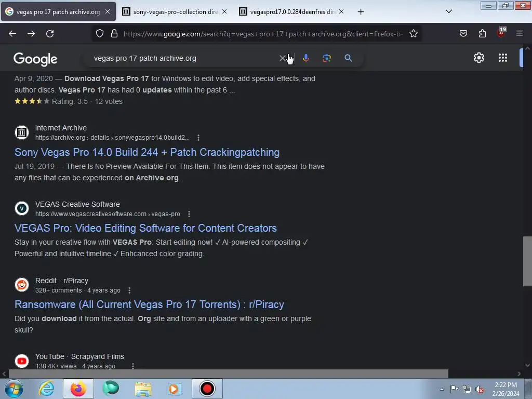
Task: Click the vertical scrollbar thumb
Action: tap(527, 261)
